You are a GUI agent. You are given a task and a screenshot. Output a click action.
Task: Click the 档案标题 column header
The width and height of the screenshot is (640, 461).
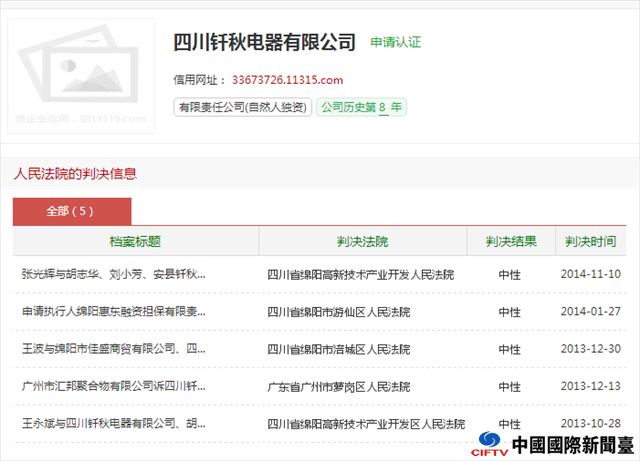135,241
